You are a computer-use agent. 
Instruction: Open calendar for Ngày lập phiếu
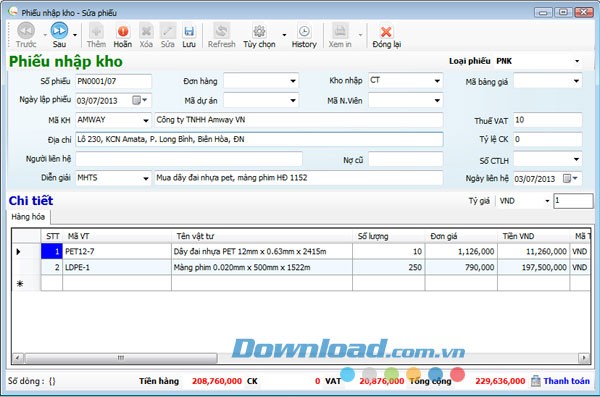point(139,100)
